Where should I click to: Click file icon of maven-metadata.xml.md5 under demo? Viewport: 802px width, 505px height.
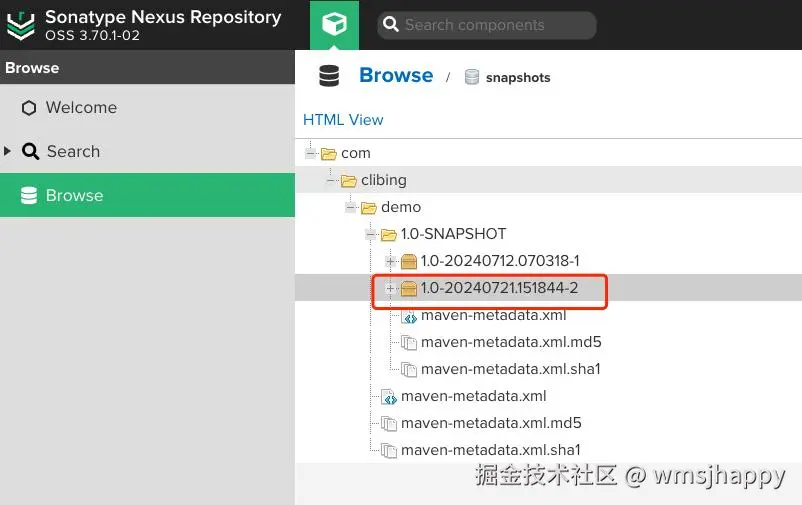pos(389,424)
